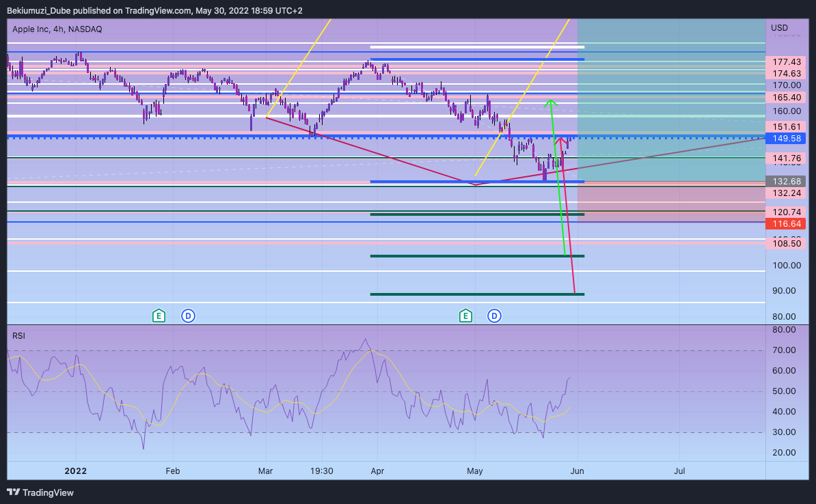
Task: Click the second green earnings E marker
Action: point(465,316)
